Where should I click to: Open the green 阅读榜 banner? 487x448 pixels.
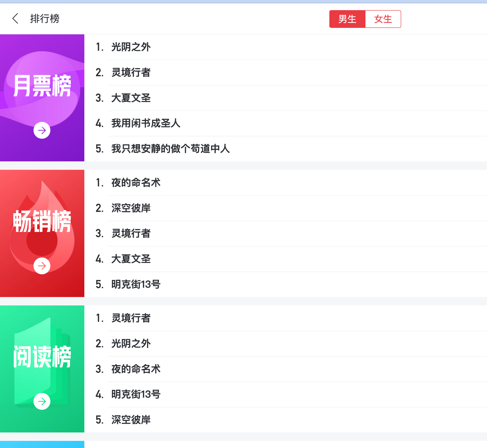pyautogui.click(x=42, y=357)
